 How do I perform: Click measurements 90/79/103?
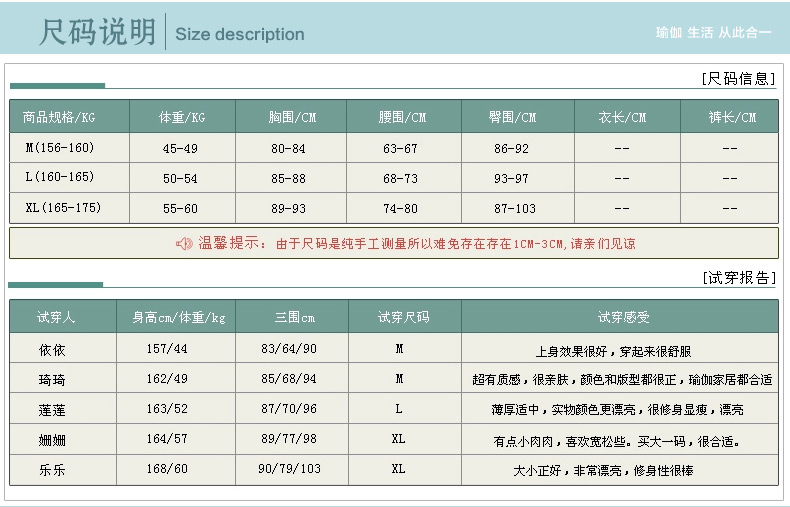(289, 469)
